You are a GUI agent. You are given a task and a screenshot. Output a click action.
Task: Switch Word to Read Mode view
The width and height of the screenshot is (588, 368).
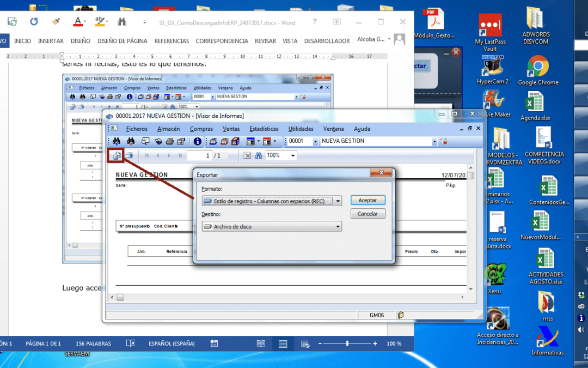pos(261,343)
